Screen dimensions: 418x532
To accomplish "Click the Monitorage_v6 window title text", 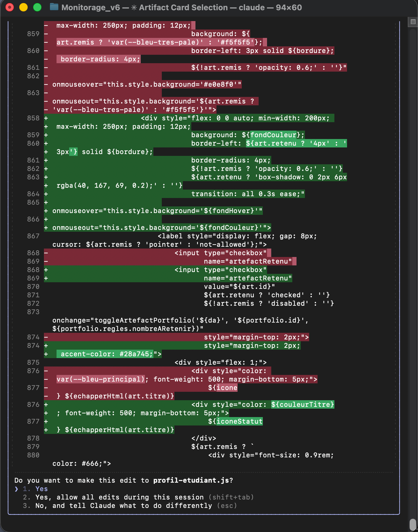I will coord(91,8).
